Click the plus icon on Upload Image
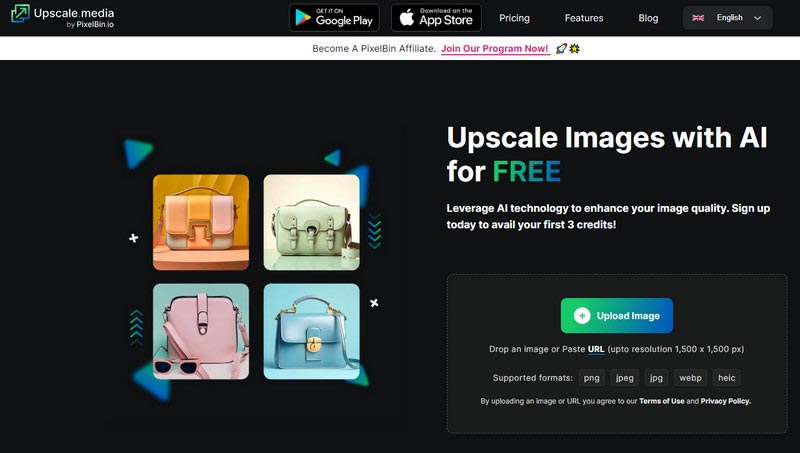This screenshot has height=453, width=800. click(x=582, y=316)
